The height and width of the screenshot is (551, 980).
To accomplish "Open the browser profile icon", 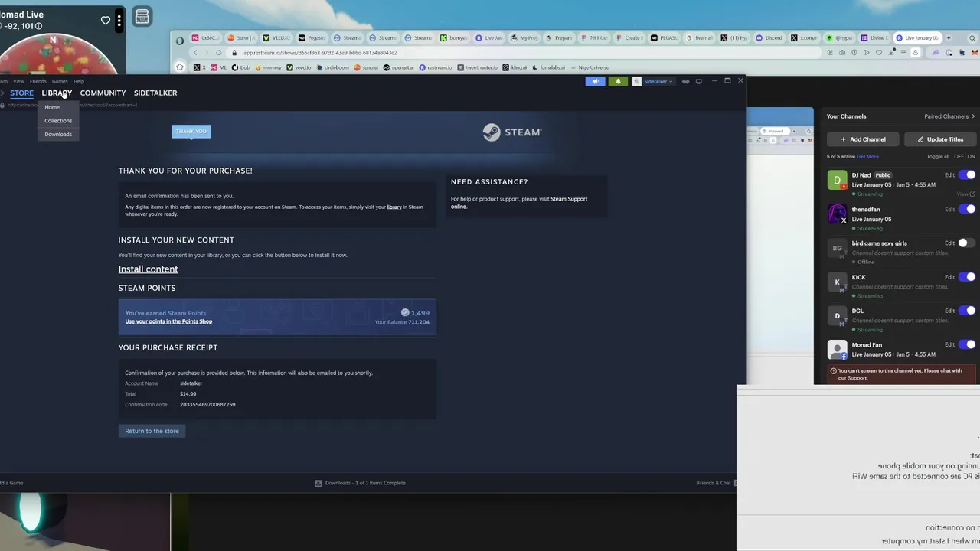I will 916,53.
